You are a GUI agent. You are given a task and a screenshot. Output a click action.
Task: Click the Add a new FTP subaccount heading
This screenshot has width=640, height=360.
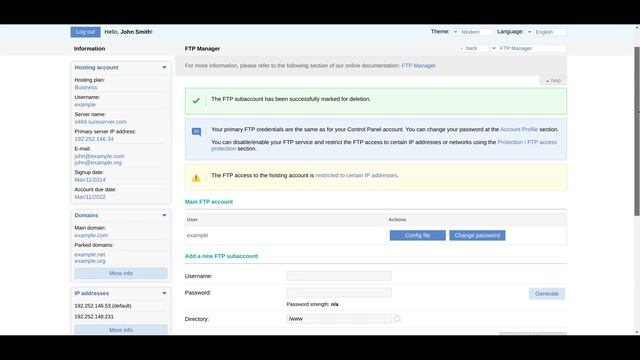pos(221,256)
